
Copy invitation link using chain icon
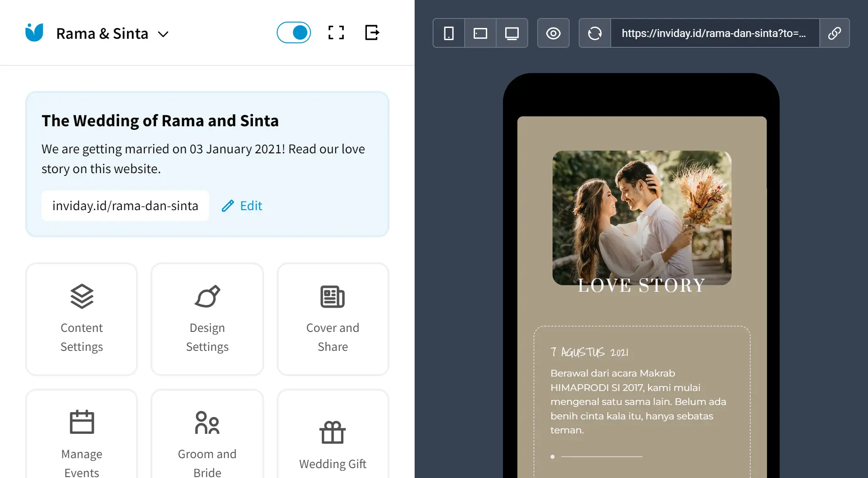coord(834,33)
